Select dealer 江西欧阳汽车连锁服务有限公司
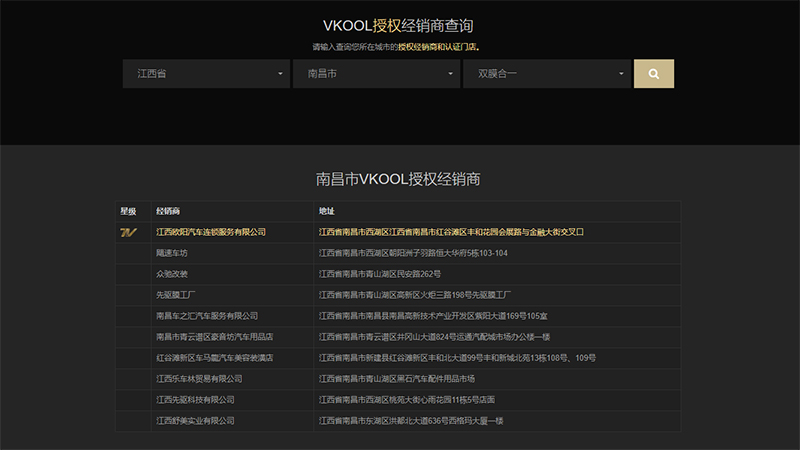Image resolution: width=800 pixels, height=450 pixels. 211,232
